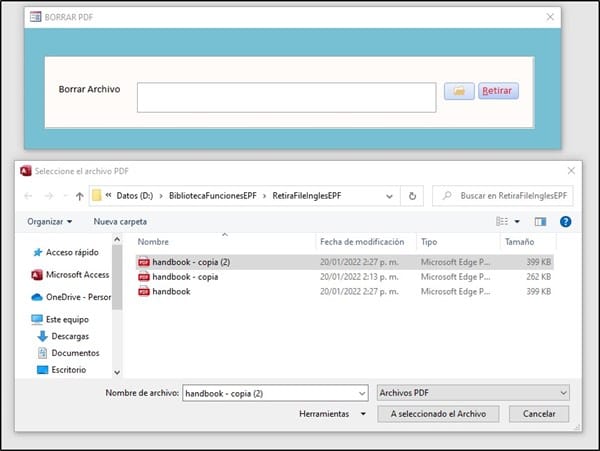Viewport: 600px width, 451px height.
Task: Select the file named handbook
Action: [172, 291]
